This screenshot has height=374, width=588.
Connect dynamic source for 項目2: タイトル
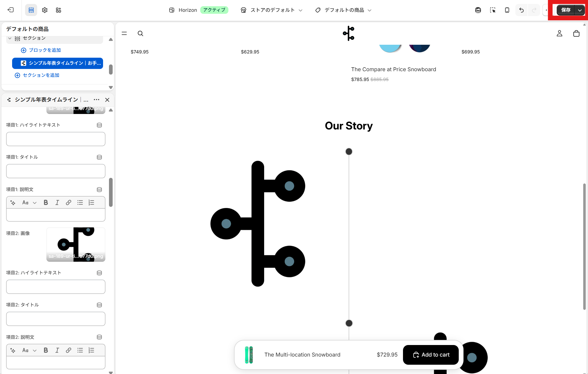99,305
